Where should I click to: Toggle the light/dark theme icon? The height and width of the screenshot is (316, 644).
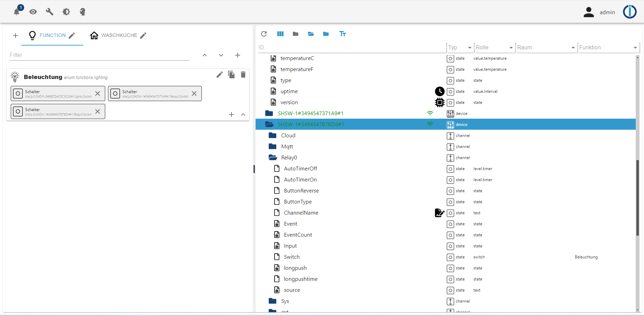pos(66,12)
